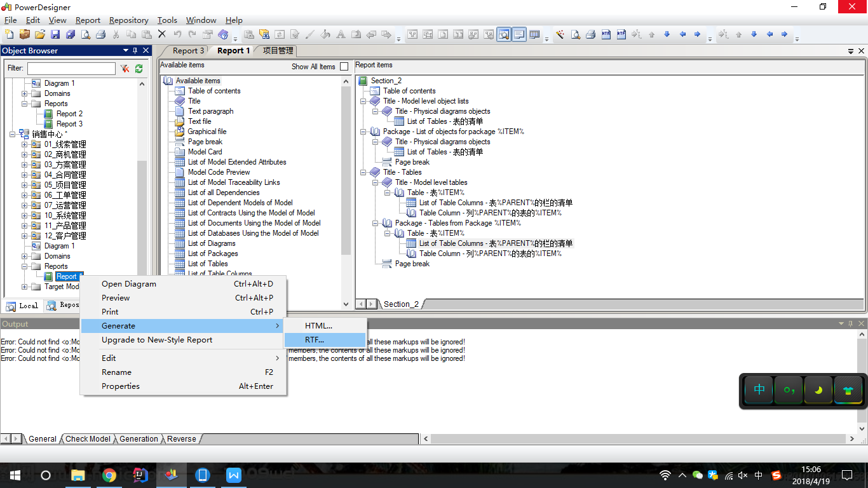The width and height of the screenshot is (868, 488).
Task: Select Properties in the context menu
Action: pos(183,386)
